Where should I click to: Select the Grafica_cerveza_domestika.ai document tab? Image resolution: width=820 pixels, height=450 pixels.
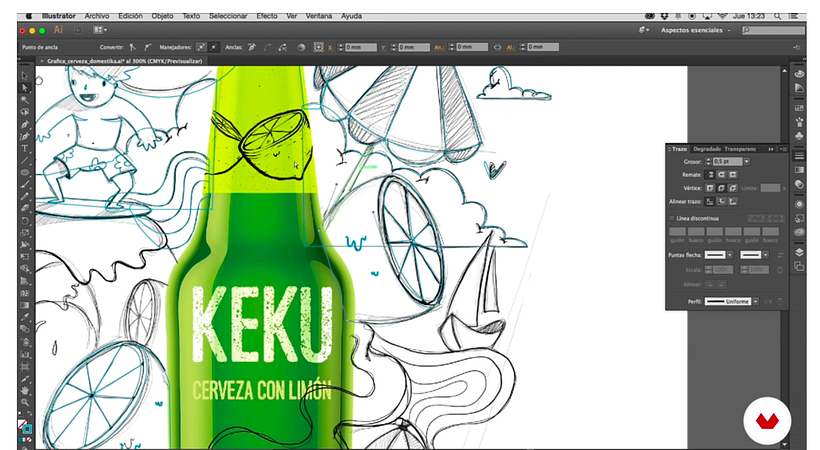click(x=123, y=61)
